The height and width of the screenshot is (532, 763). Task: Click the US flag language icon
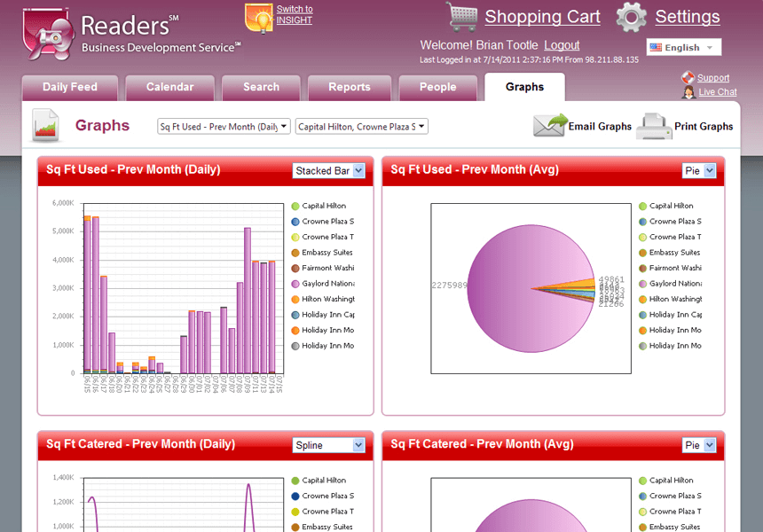(x=656, y=47)
